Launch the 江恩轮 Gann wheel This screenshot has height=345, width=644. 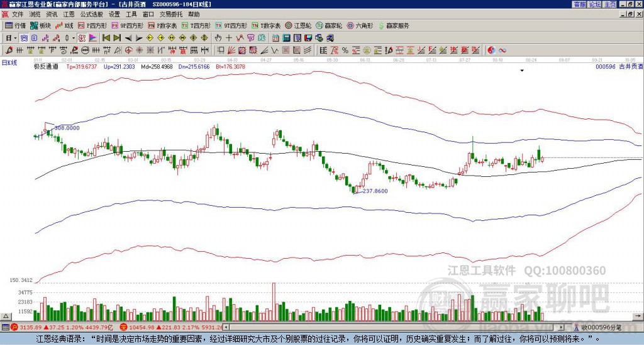pyautogui.click(x=298, y=25)
